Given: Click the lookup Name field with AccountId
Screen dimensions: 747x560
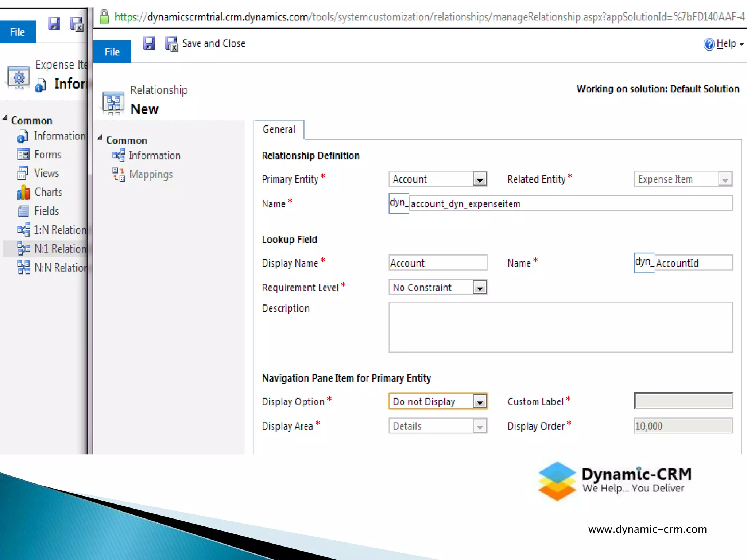Looking at the screenshot, I should [693, 262].
